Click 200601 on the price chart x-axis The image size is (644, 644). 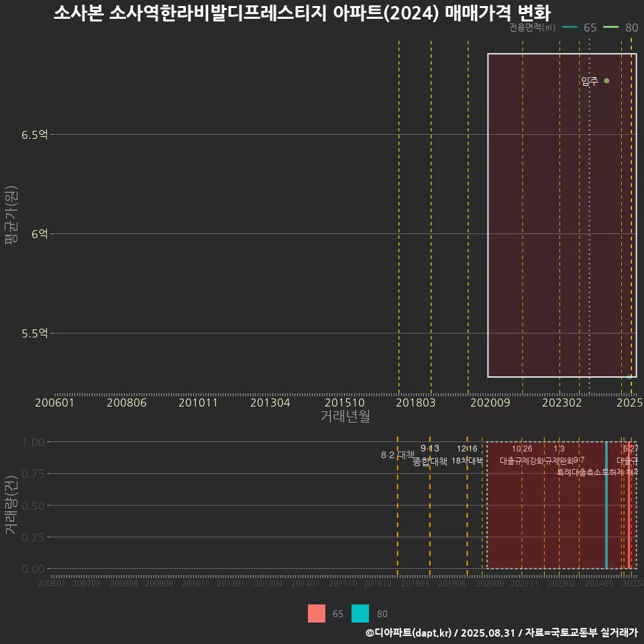point(54,402)
